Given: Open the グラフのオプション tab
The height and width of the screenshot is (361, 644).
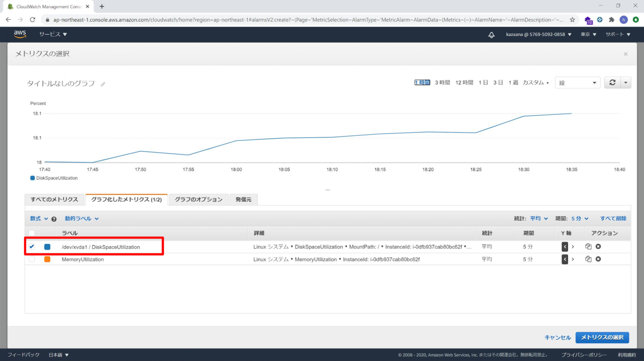Looking at the screenshot, I should click(198, 199).
